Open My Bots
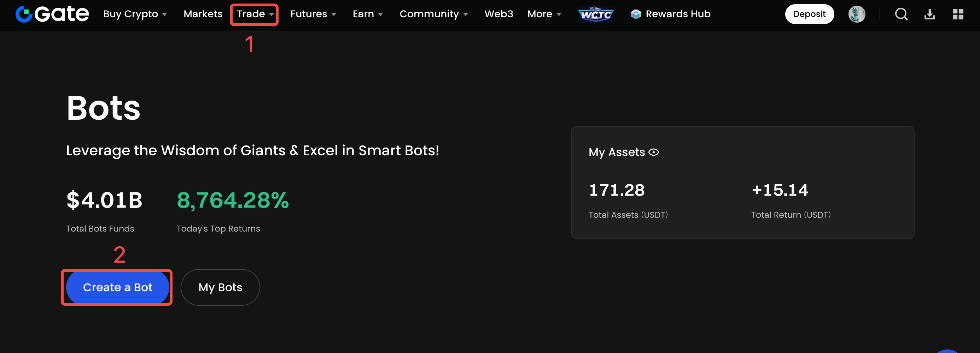This screenshot has width=980, height=353. (220, 287)
